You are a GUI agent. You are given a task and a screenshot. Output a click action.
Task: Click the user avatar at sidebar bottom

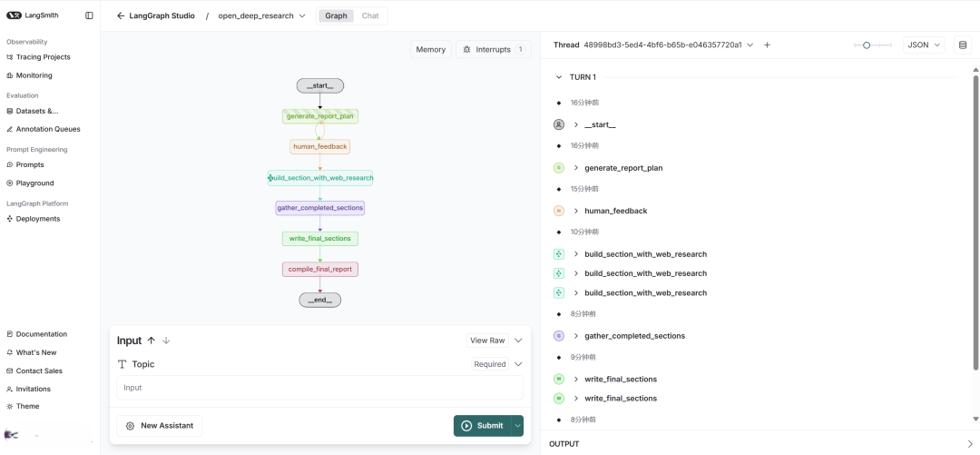point(11,434)
